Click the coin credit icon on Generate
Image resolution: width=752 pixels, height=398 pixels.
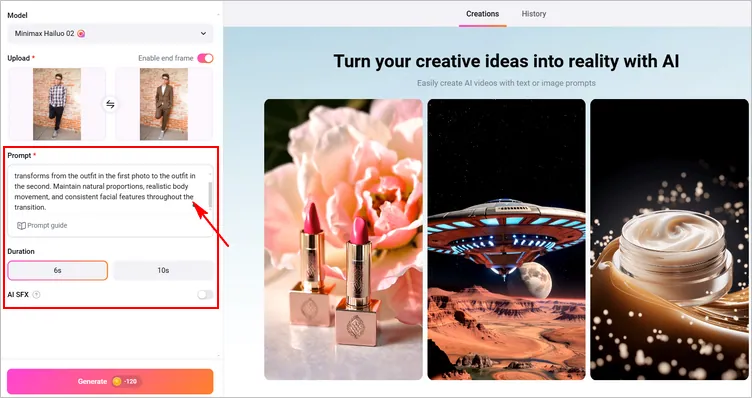pos(117,381)
